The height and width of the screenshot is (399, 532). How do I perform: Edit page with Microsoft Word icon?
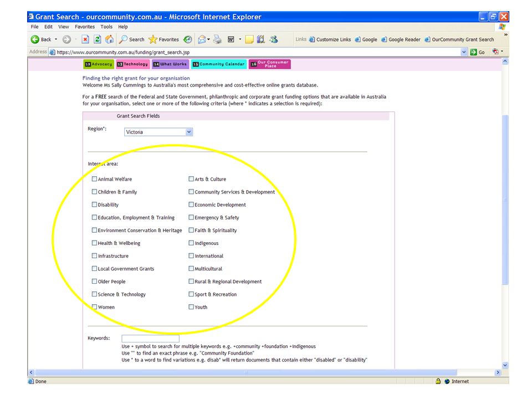[231, 39]
